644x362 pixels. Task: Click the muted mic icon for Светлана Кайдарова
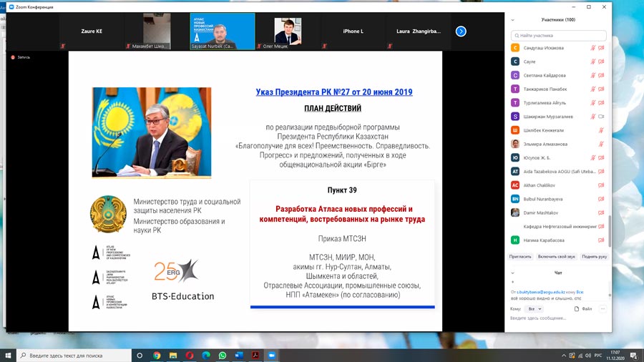pyautogui.click(x=592, y=75)
